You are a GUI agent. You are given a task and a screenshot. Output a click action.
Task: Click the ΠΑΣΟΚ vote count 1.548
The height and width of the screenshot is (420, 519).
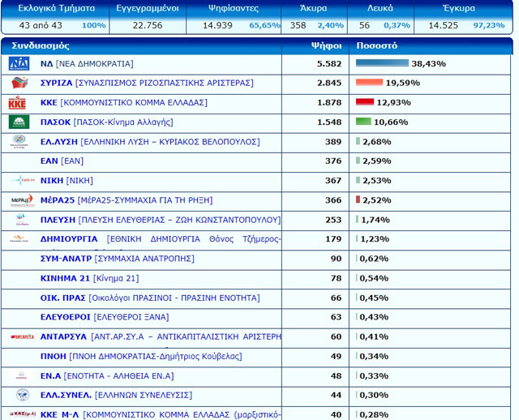coord(329,122)
